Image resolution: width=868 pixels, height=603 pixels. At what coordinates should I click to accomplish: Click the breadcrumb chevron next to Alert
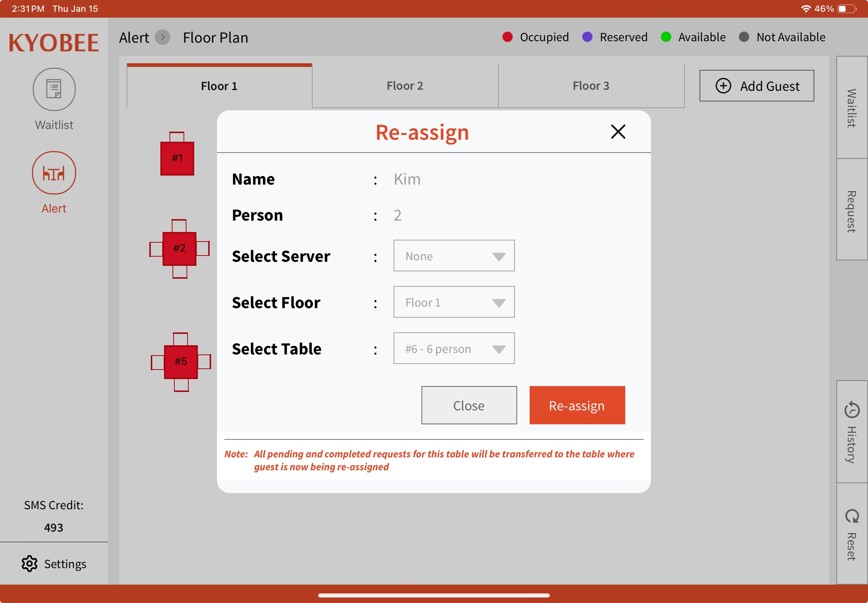[x=163, y=38]
